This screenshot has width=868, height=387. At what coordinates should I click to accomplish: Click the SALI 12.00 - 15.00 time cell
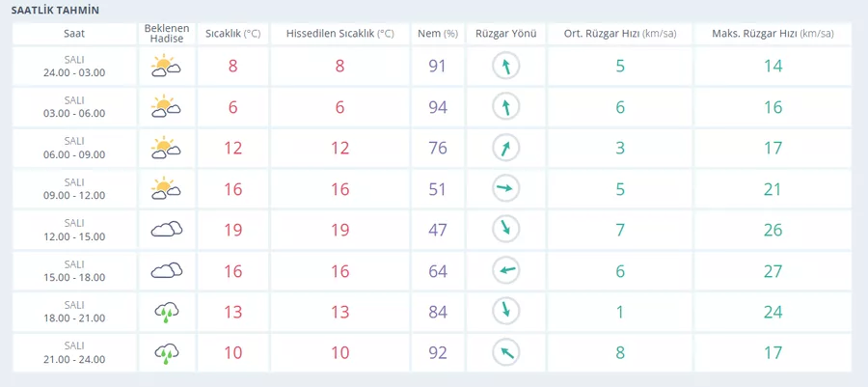pos(74,230)
